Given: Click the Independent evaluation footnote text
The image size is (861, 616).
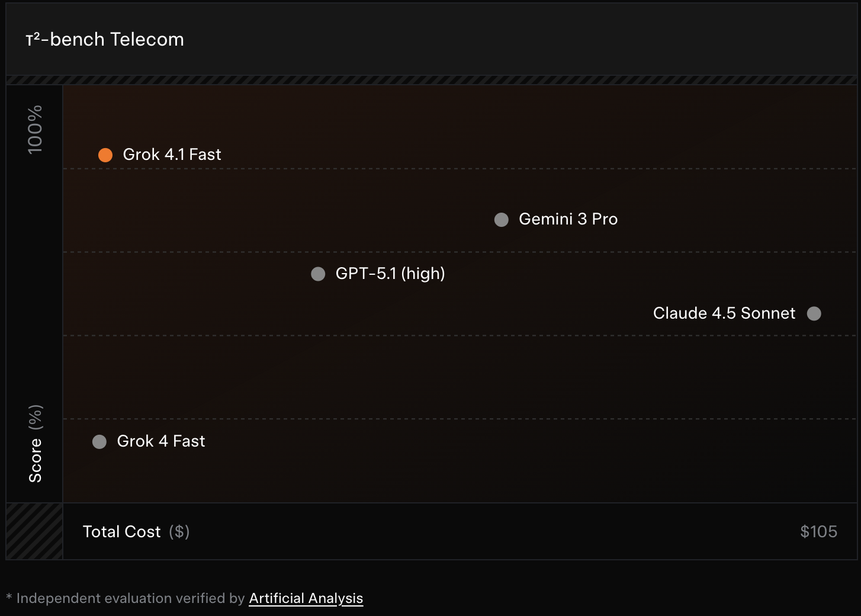Looking at the screenshot, I should pos(130,598).
